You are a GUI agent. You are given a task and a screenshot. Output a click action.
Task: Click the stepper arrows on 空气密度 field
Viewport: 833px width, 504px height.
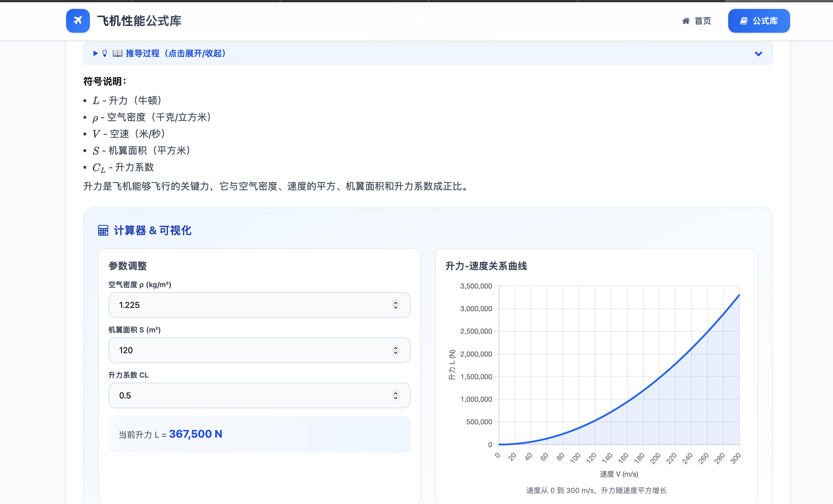[x=395, y=305]
